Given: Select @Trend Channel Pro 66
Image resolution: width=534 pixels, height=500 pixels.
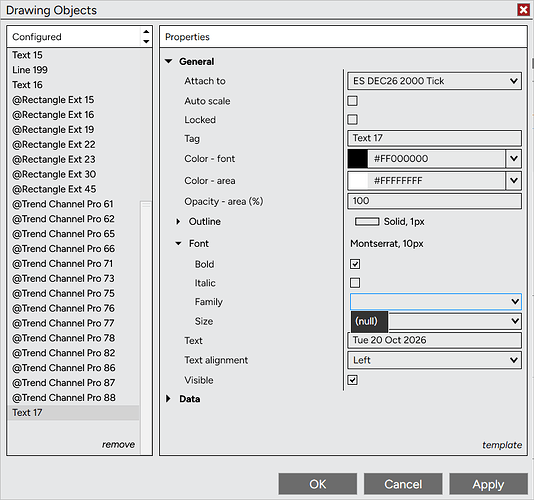Looking at the screenshot, I should [73, 249].
